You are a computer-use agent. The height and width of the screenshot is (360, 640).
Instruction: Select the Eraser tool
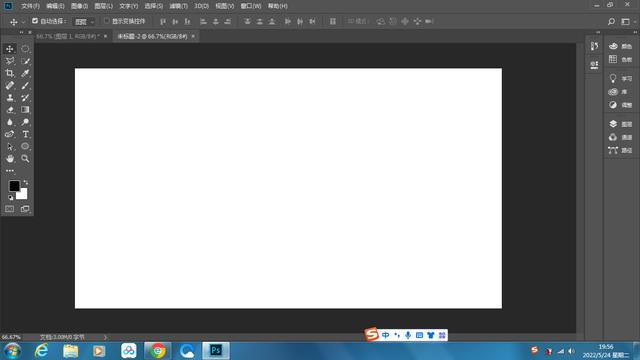[10, 110]
